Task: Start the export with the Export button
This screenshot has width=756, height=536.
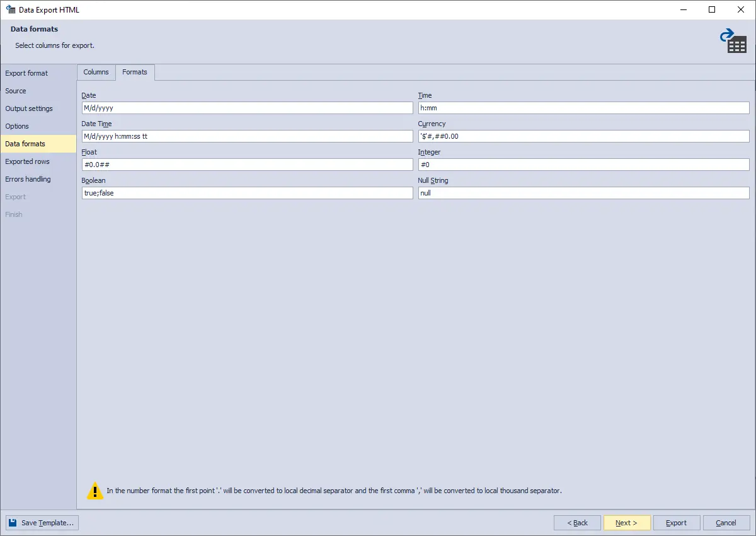Action: click(x=676, y=522)
